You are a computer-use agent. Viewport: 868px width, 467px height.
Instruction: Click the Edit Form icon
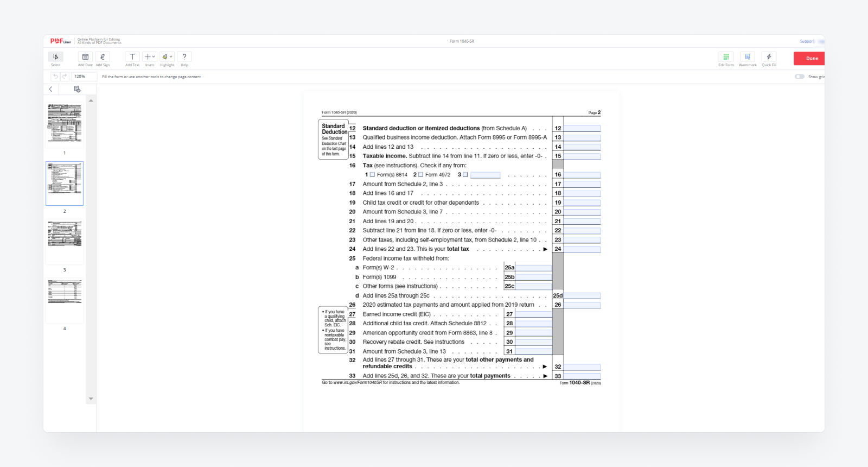click(726, 56)
